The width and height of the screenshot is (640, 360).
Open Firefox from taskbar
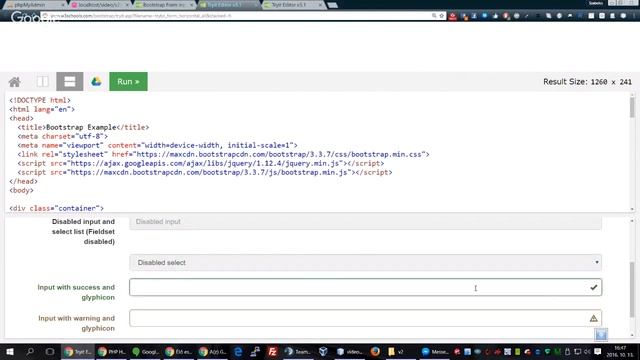[x=375, y=351]
